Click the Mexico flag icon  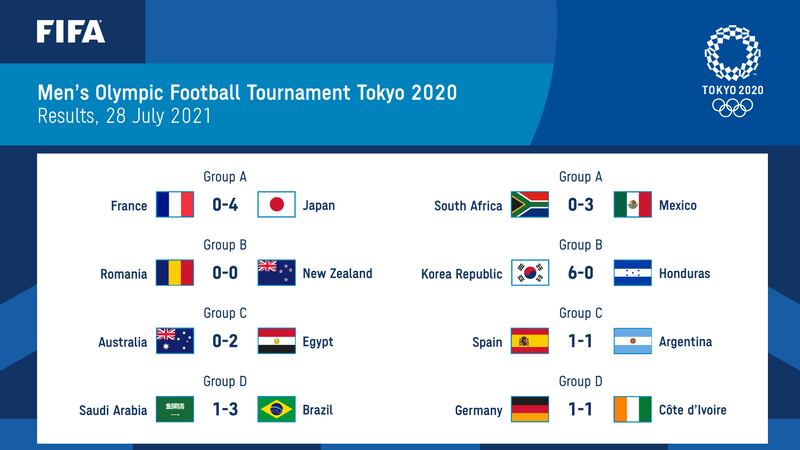(x=633, y=205)
